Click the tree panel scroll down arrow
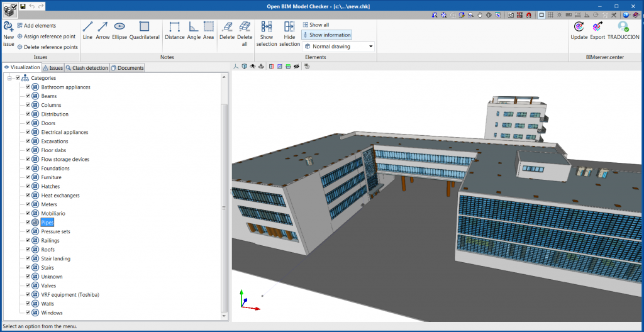This screenshot has height=332, width=644. point(224,316)
